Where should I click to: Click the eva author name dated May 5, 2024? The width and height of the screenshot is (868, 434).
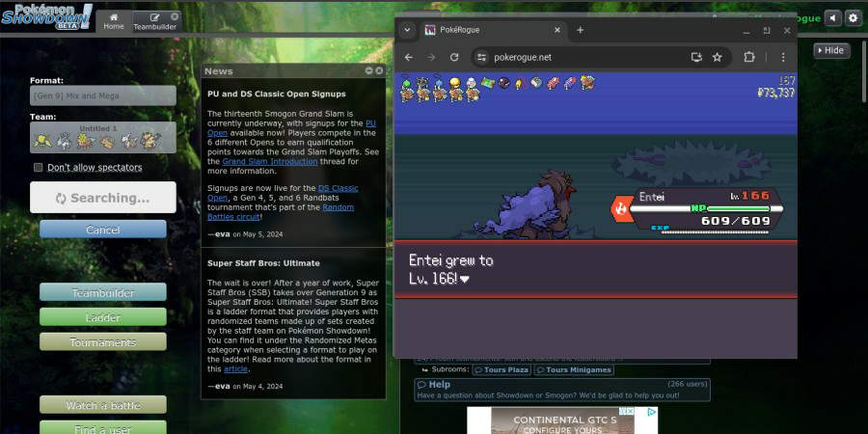coord(223,234)
